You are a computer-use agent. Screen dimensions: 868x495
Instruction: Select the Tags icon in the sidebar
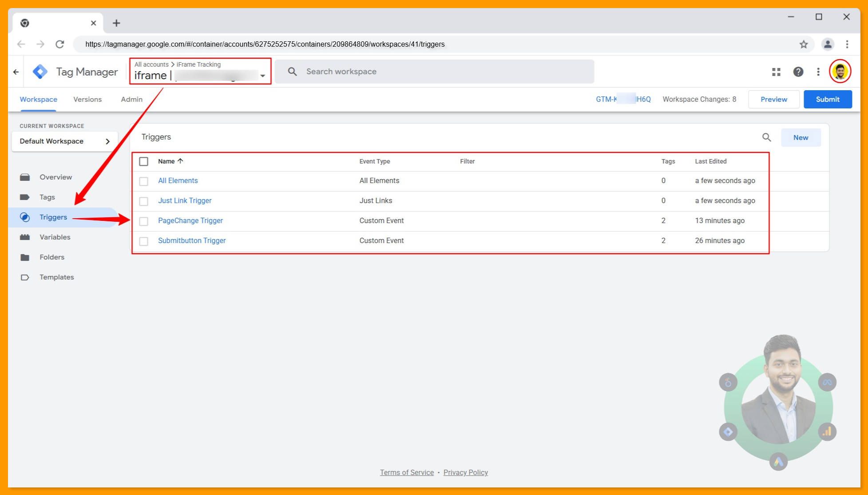(25, 197)
